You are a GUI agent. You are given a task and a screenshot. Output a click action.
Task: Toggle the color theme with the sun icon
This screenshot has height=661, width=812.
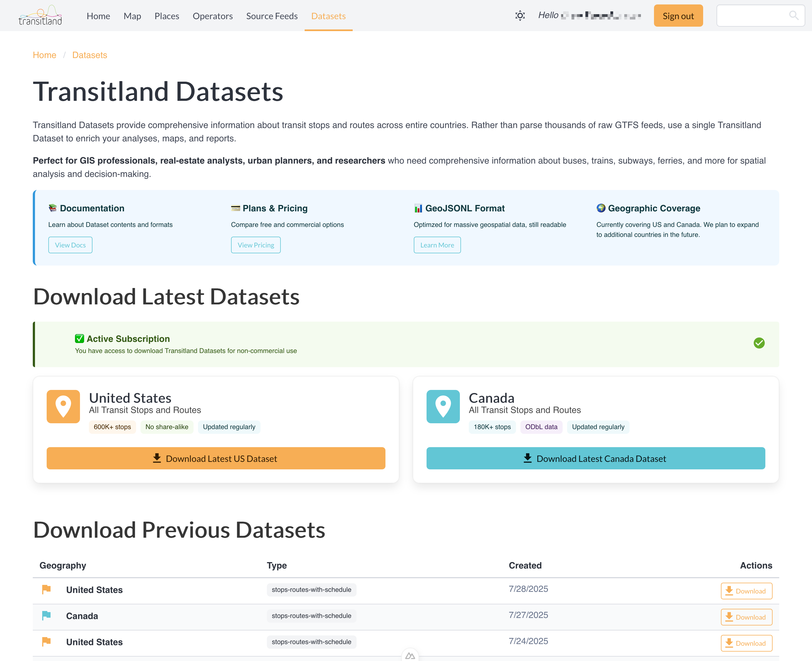520,16
